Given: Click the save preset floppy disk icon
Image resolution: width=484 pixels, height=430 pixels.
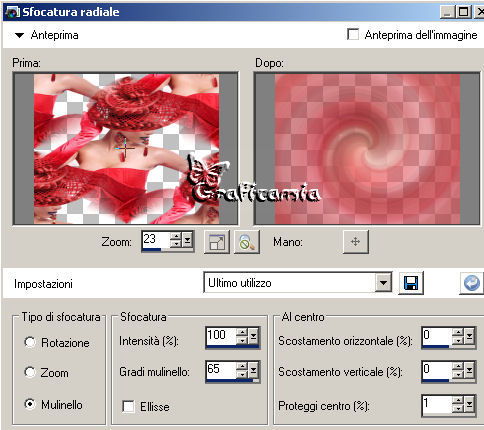Looking at the screenshot, I should click(411, 283).
